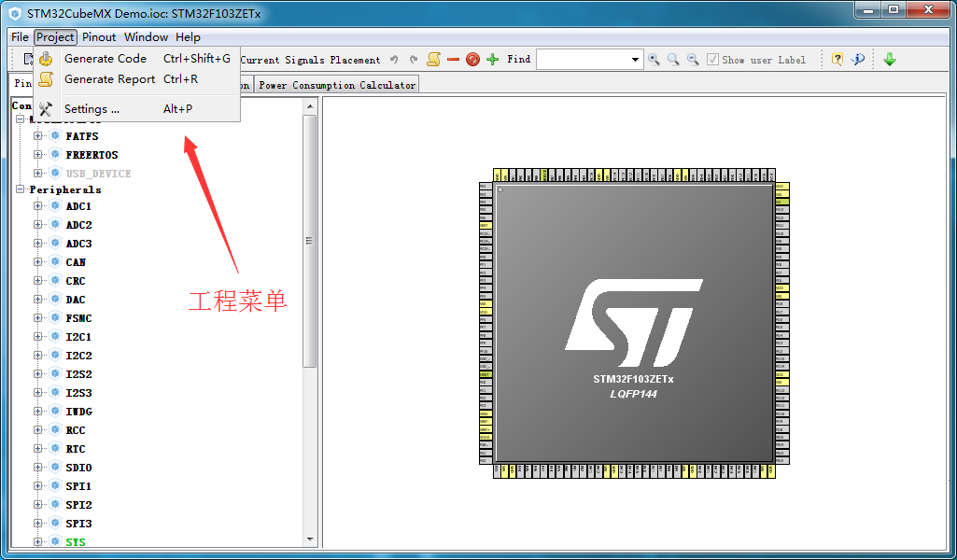Expand the SPI1 tree node
Image resolution: width=957 pixels, height=560 pixels.
pos(38,485)
